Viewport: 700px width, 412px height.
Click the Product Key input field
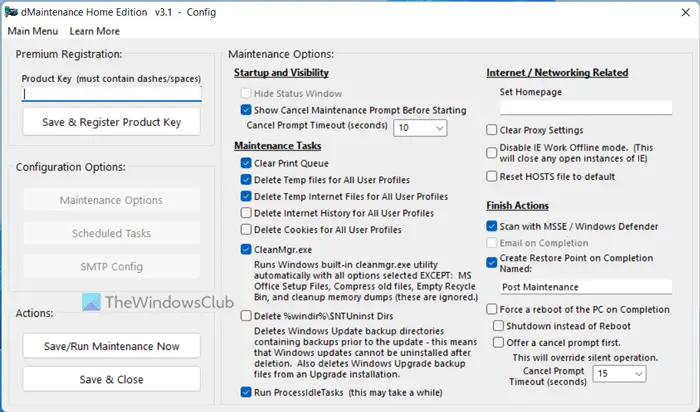pos(112,93)
